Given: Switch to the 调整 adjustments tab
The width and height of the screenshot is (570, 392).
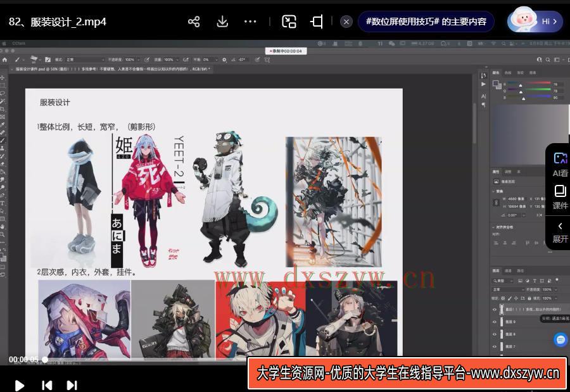Looking at the screenshot, I should click(x=508, y=172).
